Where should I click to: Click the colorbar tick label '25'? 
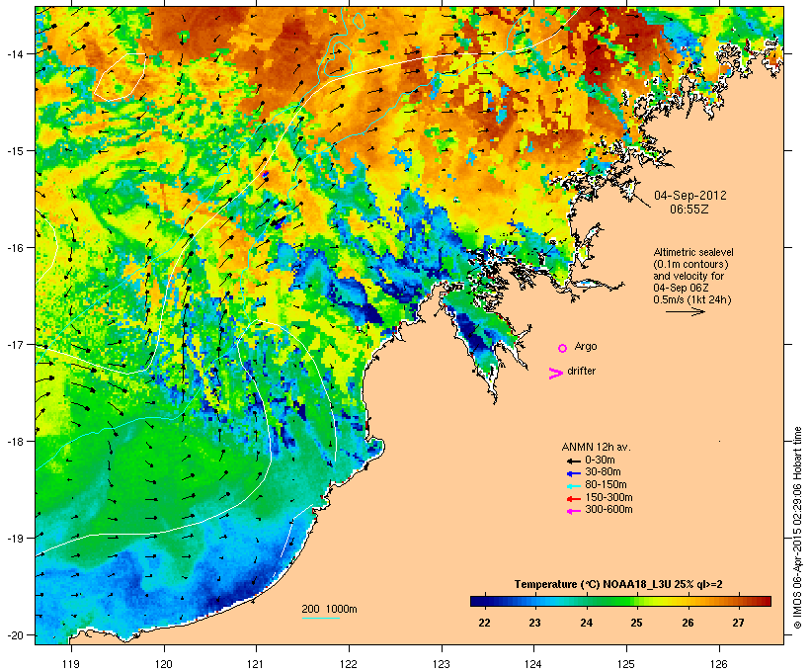coord(636,623)
